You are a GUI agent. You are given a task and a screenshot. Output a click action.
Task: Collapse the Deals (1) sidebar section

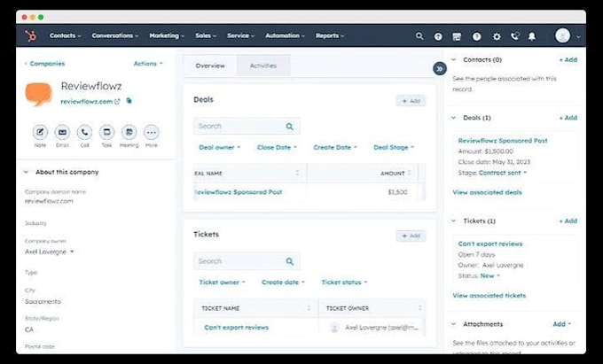click(x=453, y=118)
